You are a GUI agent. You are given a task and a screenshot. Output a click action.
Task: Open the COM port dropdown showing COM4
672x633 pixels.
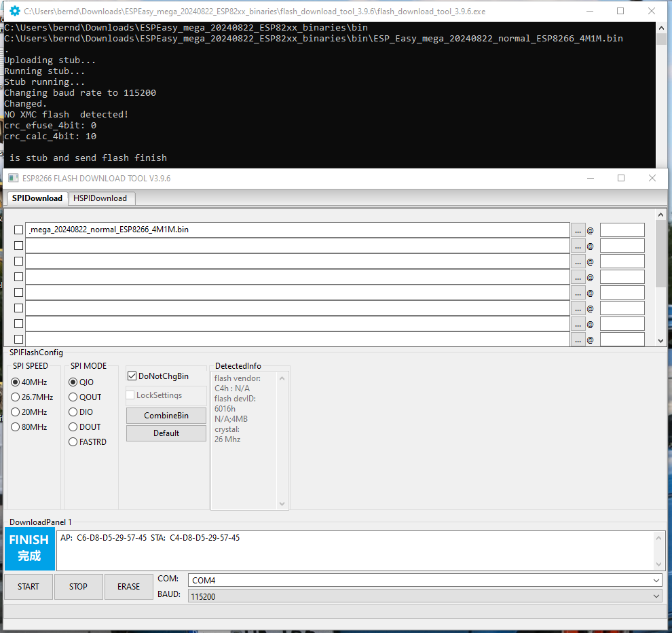click(425, 580)
